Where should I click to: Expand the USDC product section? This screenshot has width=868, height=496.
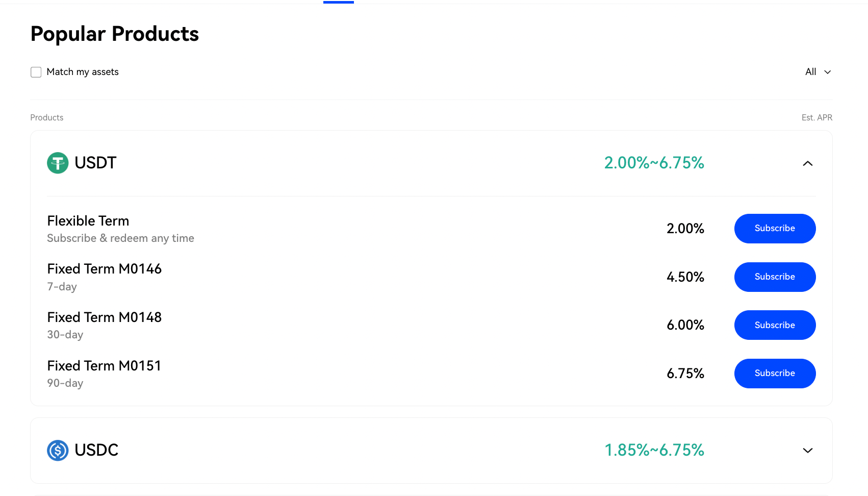(x=807, y=451)
